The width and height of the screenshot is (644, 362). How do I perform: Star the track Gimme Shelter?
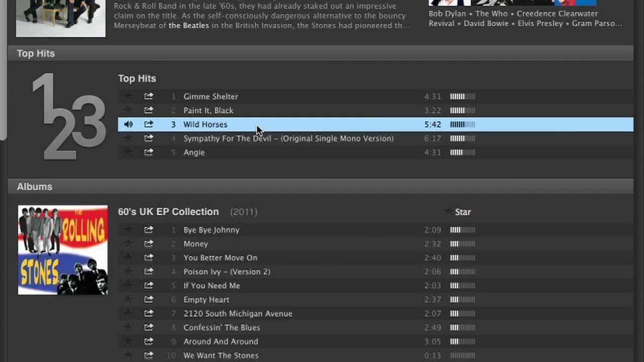click(128, 96)
